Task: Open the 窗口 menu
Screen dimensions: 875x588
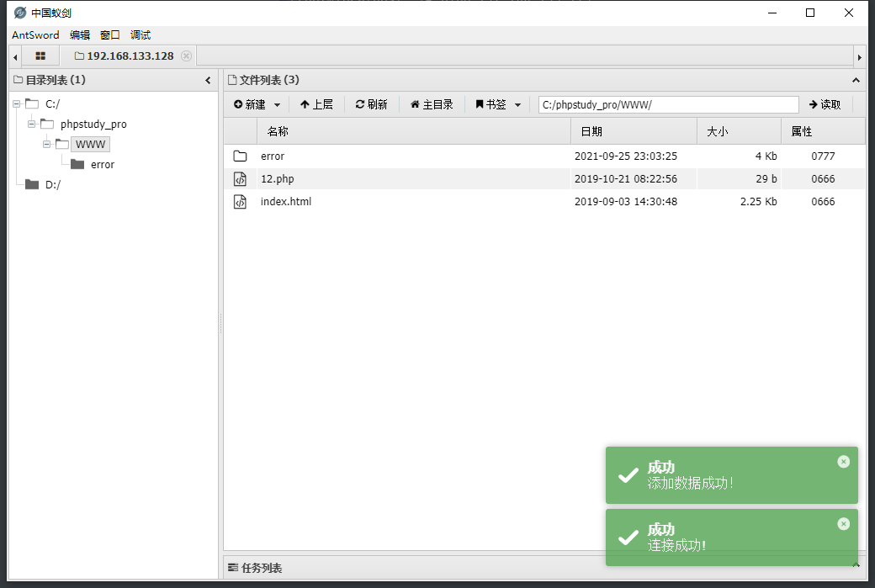Action: click(110, 34)
